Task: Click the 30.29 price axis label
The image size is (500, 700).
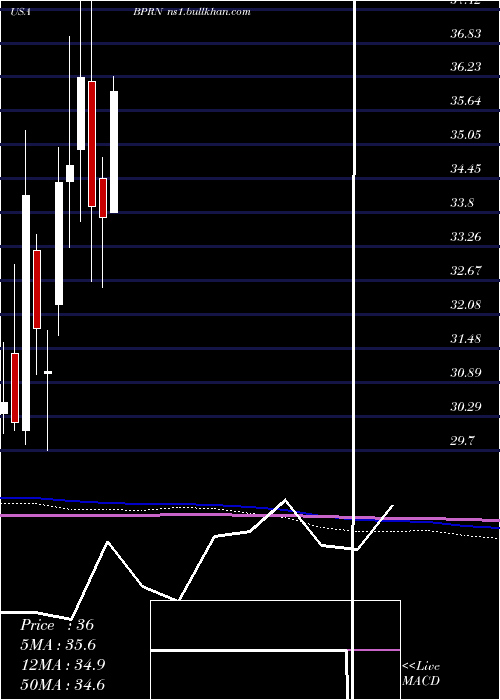Action: point(466,407)
